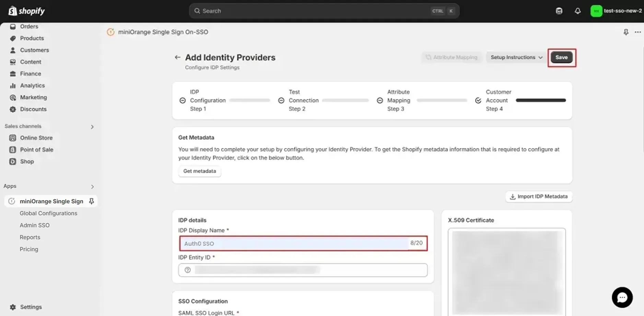This screenshot has width=644, height=316.
Task: Click the Step 2 Test Connection progress circle
Action: tap(281, 100)
